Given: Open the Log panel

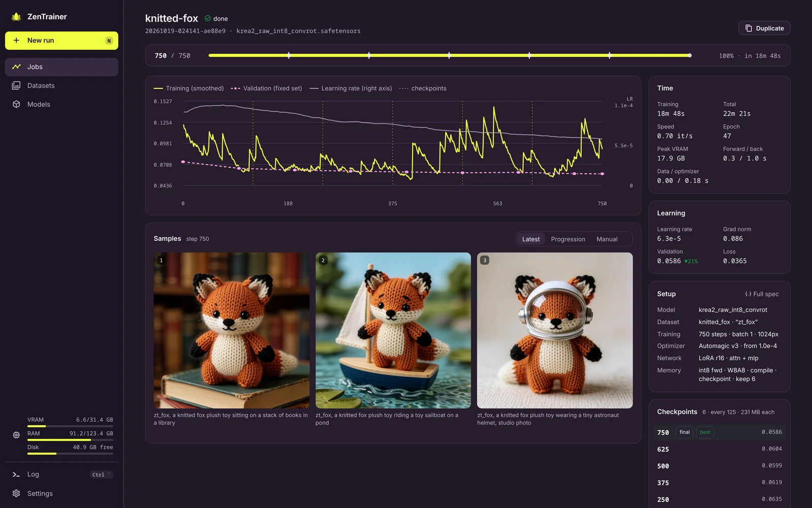Looking at the screenshot, I should tap(61, 474).
